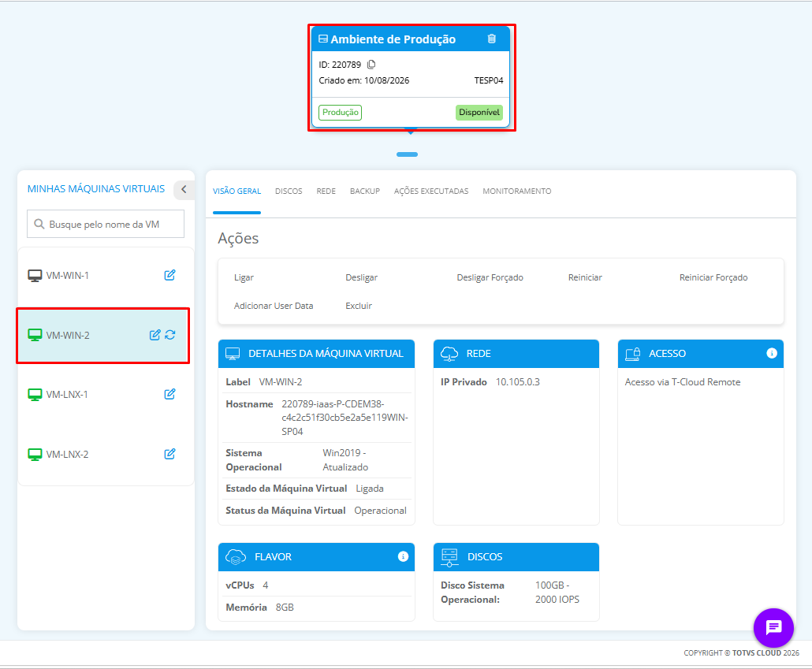Open the info icon on the ACESSO card
812x669 pixels.
[x=772, y=353]
